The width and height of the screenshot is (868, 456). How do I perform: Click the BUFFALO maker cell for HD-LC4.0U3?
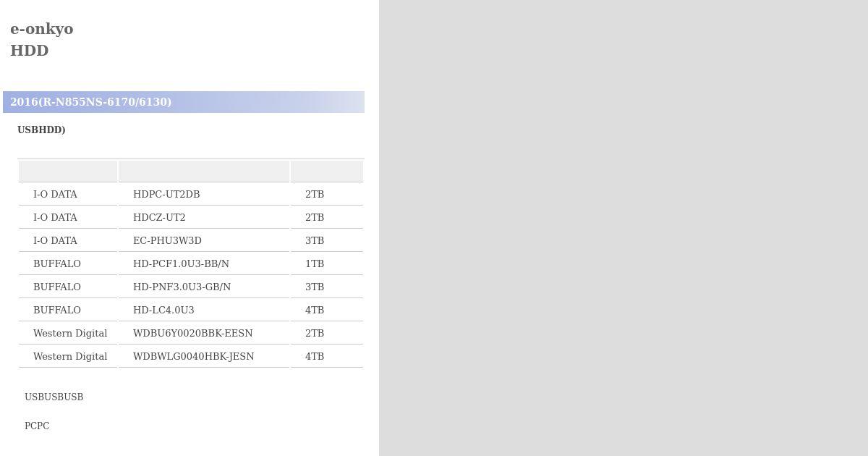coord(68,310)
